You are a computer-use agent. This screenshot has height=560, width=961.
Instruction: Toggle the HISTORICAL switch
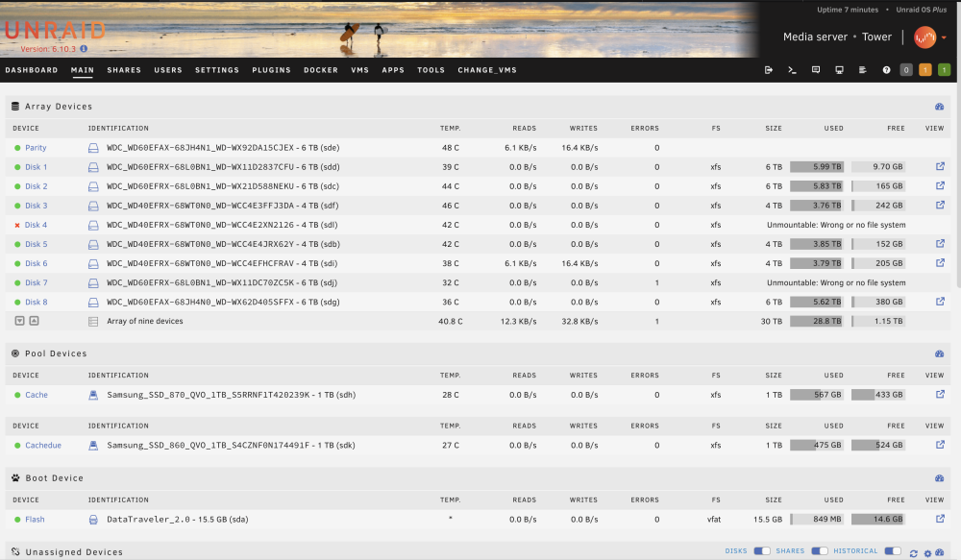click(x=893, y=550)
